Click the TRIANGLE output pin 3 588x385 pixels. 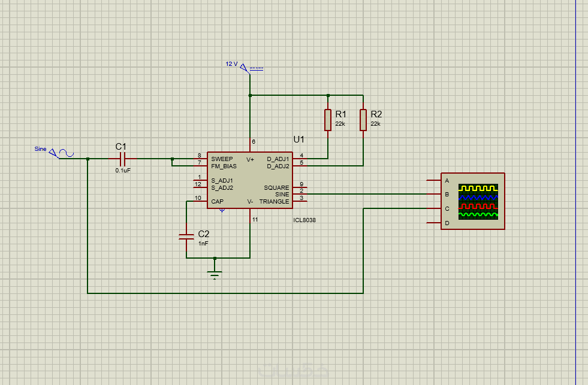(x=300, y=201)
